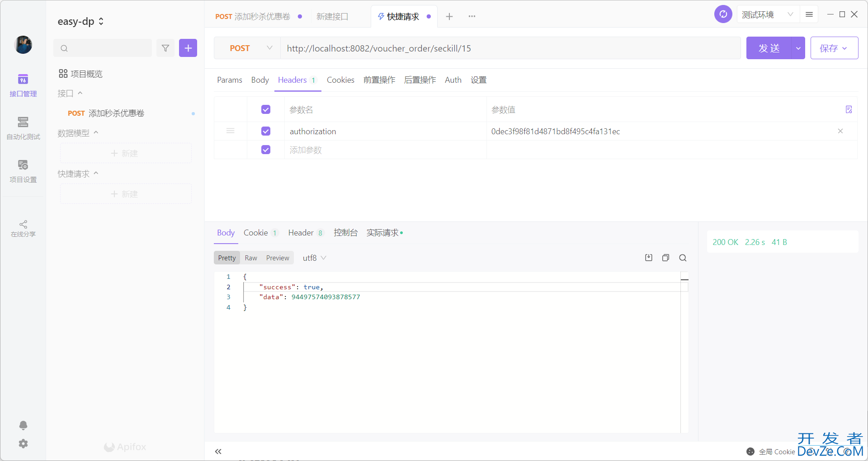Viewport: 868px width, 461px height.
Task: Open the 后置操作 tab
Action: [x=420, y=80]
